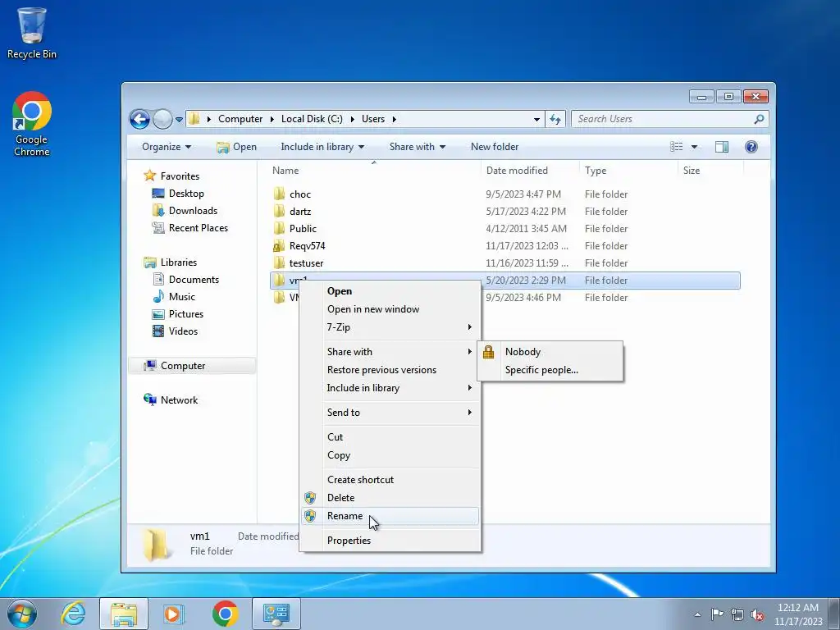Click the Open toolbar button
Screen dimensions: 840x630
point(236,147)
